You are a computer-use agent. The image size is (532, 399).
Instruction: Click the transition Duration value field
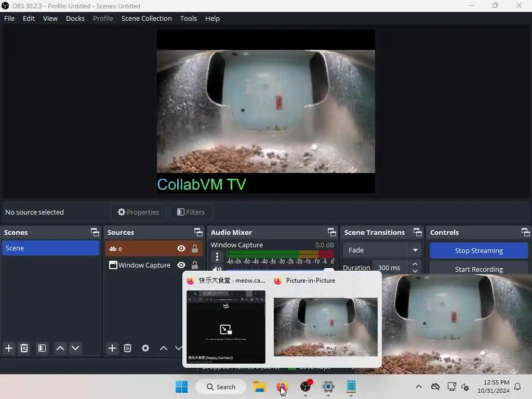point(392,268)
